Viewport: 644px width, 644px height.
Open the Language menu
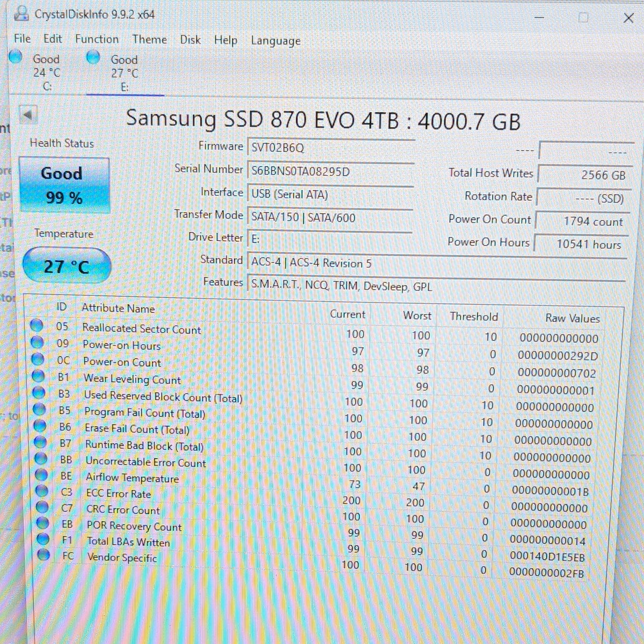[275, 41]
